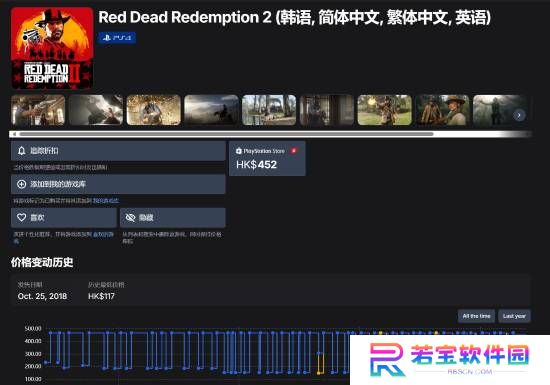Screen dimensions: 550x385
Task: Hide the game using crossed-eye button
Action: tap(173, 217)
